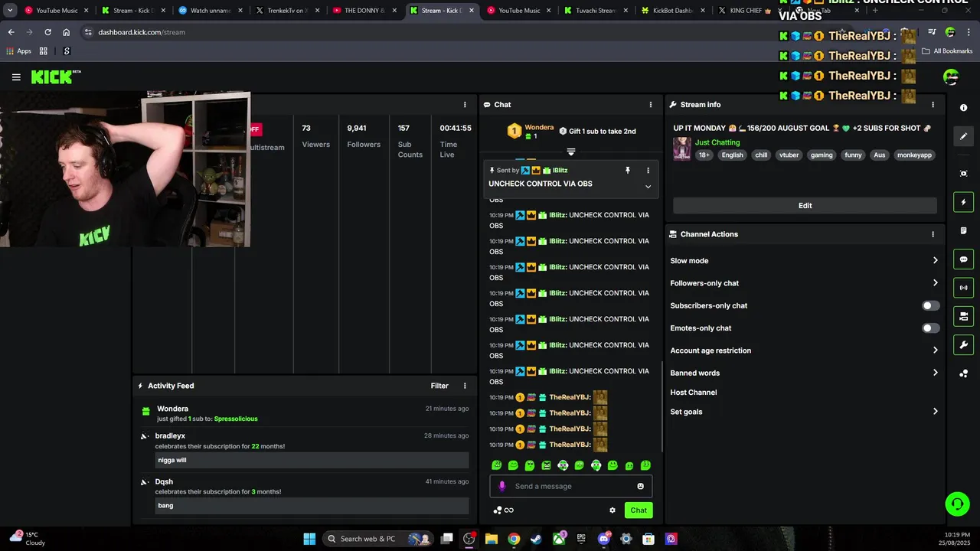
Task: Click the Host Channel option
Action: (694, 393)
